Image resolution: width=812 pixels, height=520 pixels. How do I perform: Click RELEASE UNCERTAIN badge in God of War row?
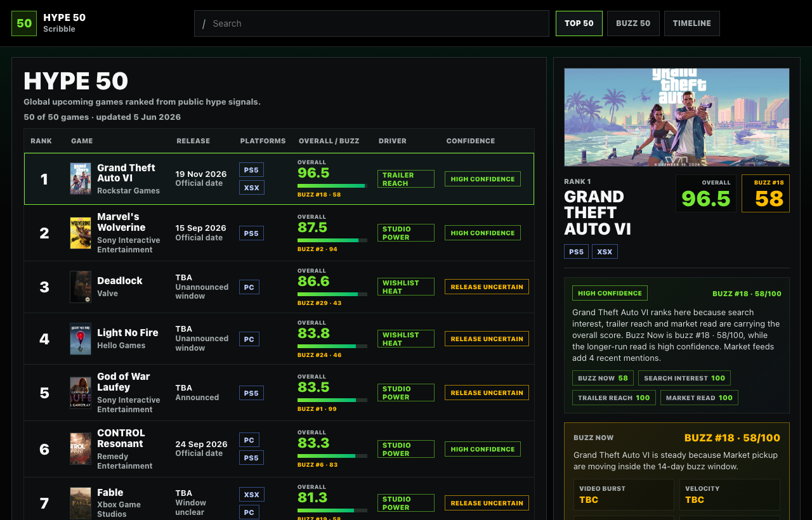(x=487, y=393)
